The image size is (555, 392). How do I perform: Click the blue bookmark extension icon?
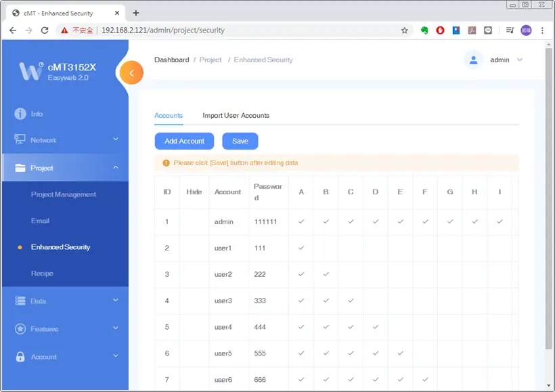click(x=456, y=30)
